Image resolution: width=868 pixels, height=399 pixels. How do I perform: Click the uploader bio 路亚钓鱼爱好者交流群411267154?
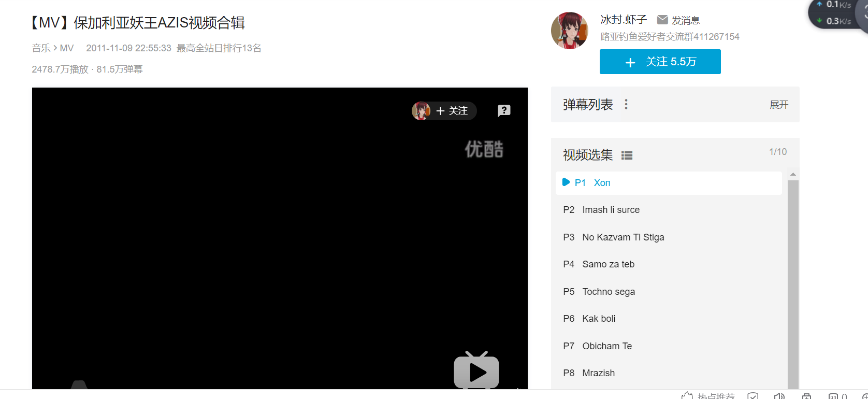pyautogui.click(x=670, y=37)
